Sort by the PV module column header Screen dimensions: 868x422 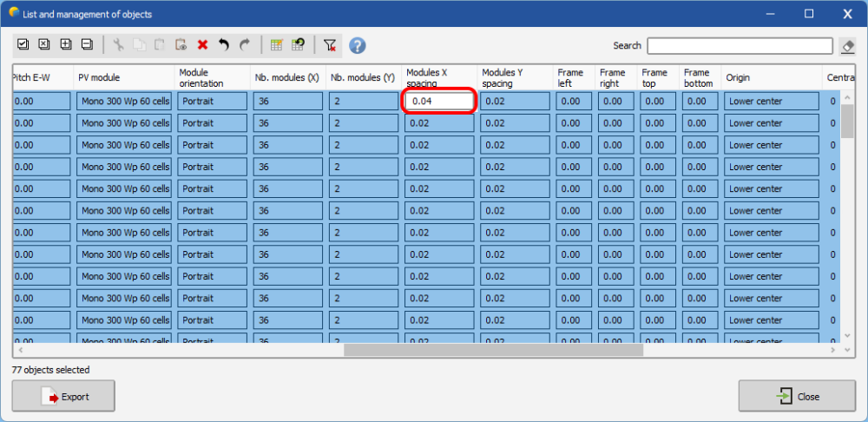[x=123, y=78]
